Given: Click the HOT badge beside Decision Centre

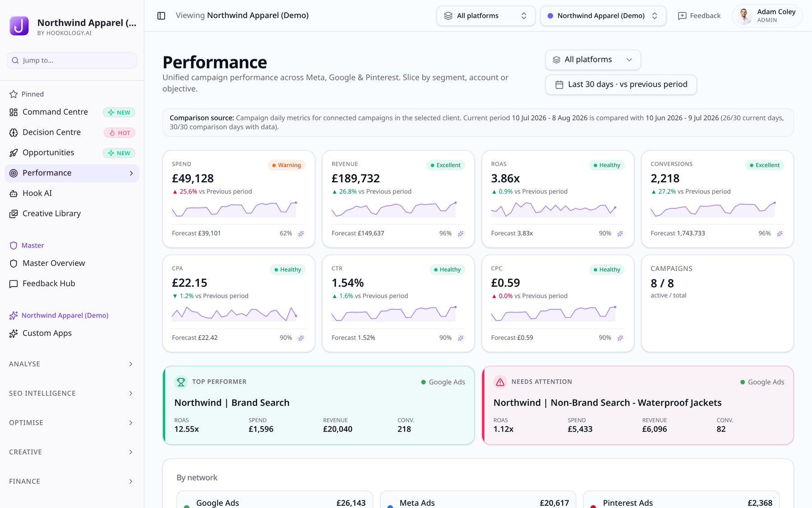Looking at the screenshot, I should [120, 133].
